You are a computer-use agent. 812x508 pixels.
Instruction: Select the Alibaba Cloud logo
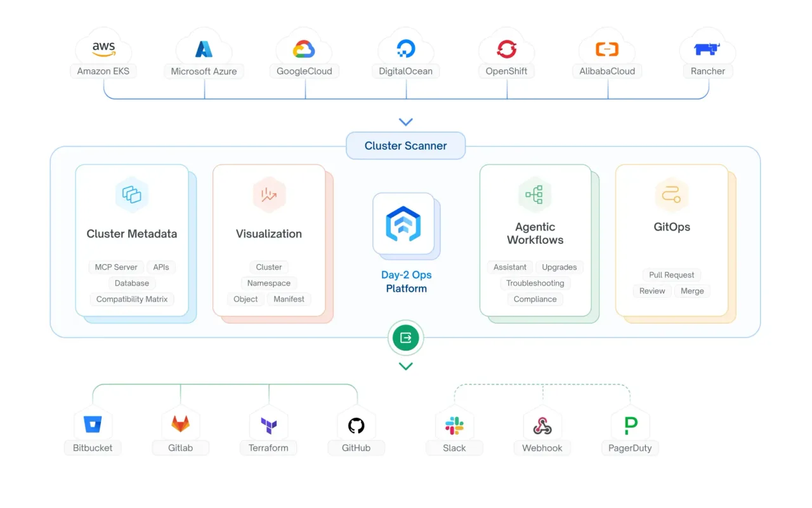(607, 49)
